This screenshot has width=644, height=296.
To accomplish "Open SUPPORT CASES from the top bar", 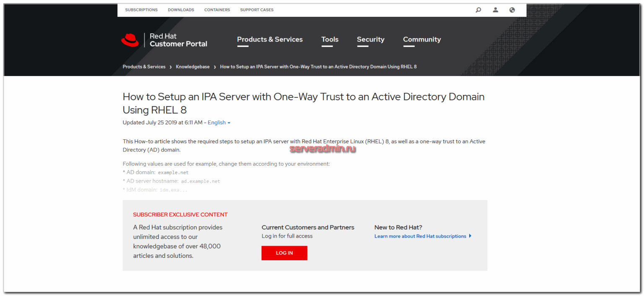I will click(257, 10).
